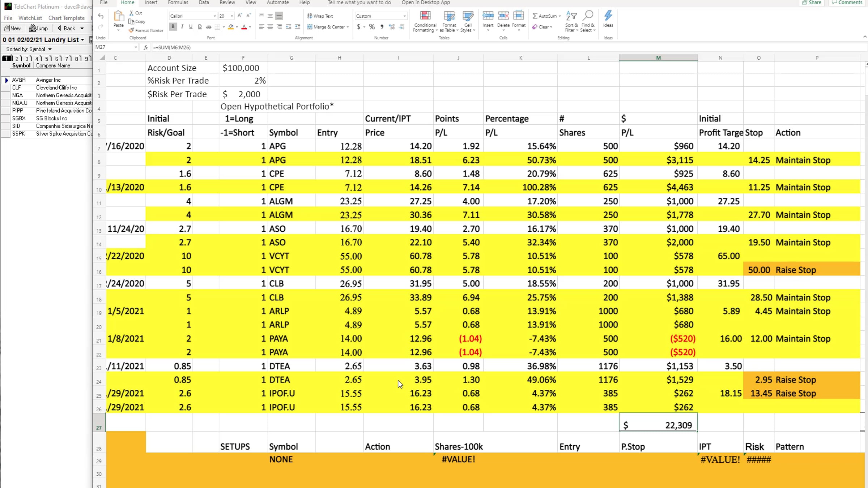Click New in the TeleChart toolbar
This screenshot has height=488, width=868.
(x=13, y=28)
